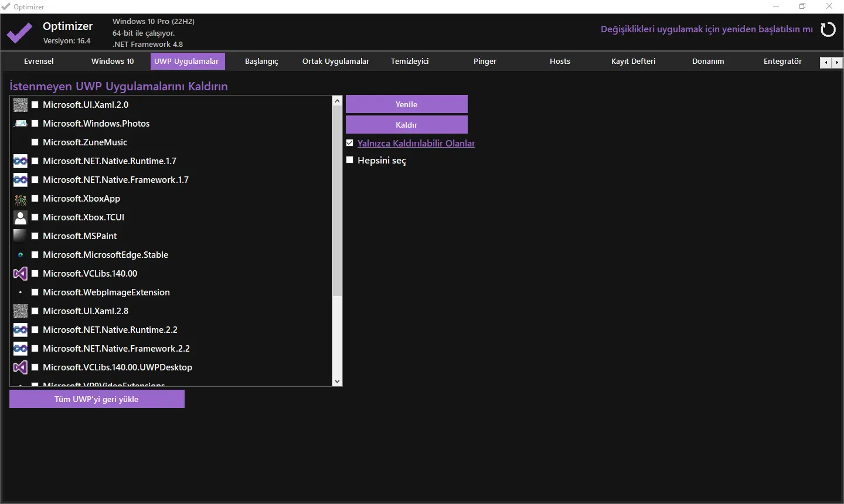844x504 pixels.
Task: Click the Optimizer purple checkmark logo
Action: (x=20, y=33)
